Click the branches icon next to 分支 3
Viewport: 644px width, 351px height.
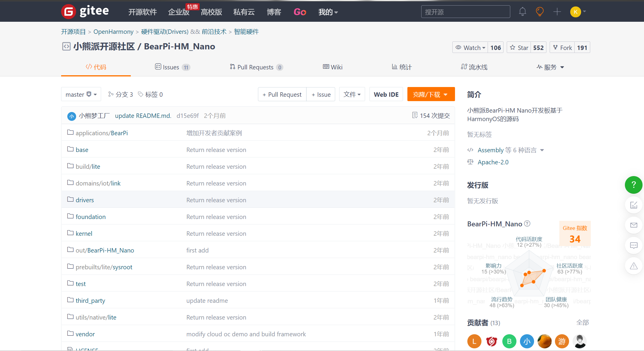click(111, 94)
